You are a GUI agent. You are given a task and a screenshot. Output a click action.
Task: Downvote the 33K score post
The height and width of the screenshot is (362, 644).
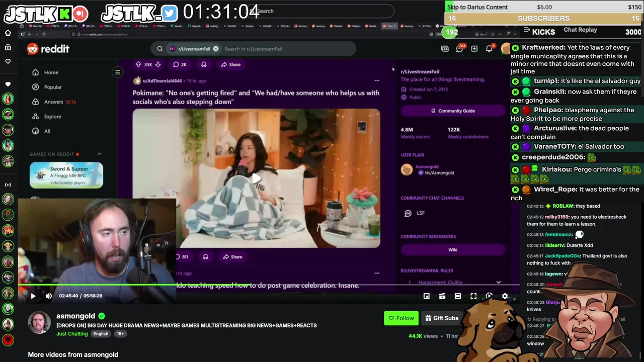pos(157,64)
